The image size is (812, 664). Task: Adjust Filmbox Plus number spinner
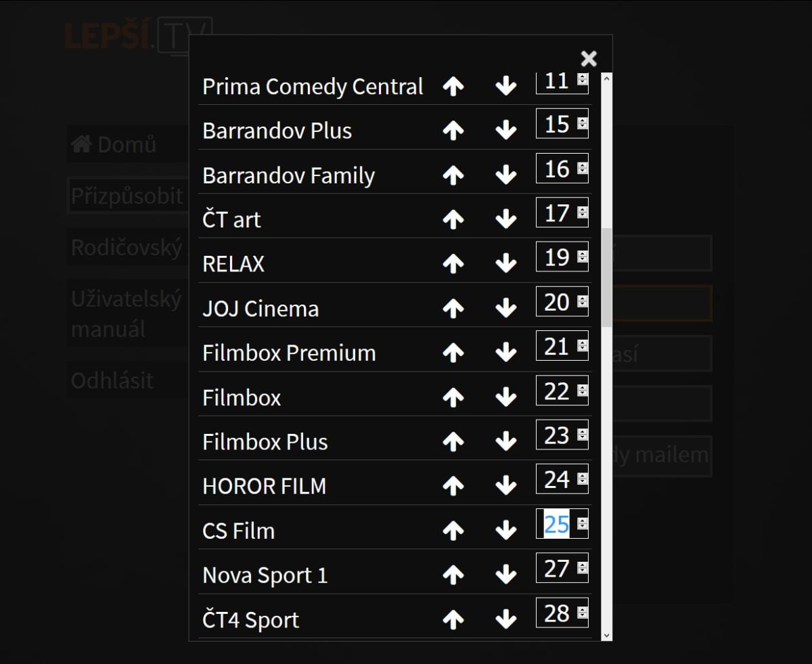[x=582, y=435]
